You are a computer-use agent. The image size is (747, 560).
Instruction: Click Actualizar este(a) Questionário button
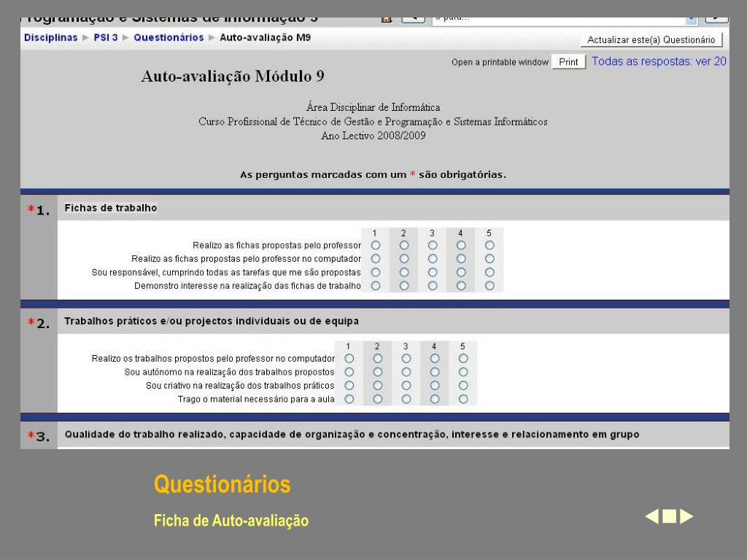(651, 39)
